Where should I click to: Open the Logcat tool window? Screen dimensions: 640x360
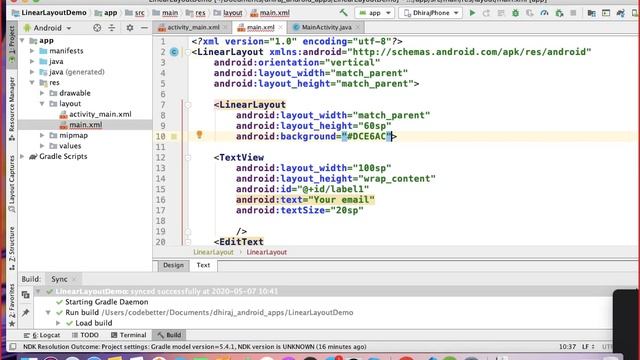click(42, 335)
